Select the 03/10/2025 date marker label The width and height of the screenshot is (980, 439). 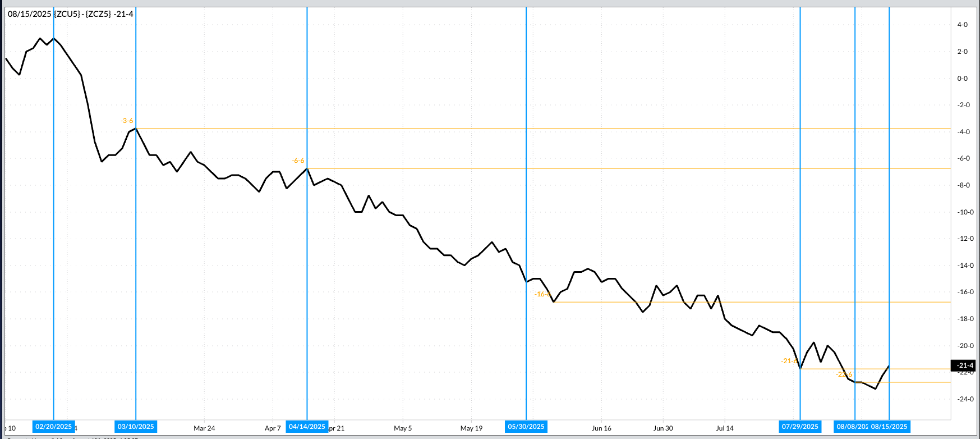tap(136, 427)
